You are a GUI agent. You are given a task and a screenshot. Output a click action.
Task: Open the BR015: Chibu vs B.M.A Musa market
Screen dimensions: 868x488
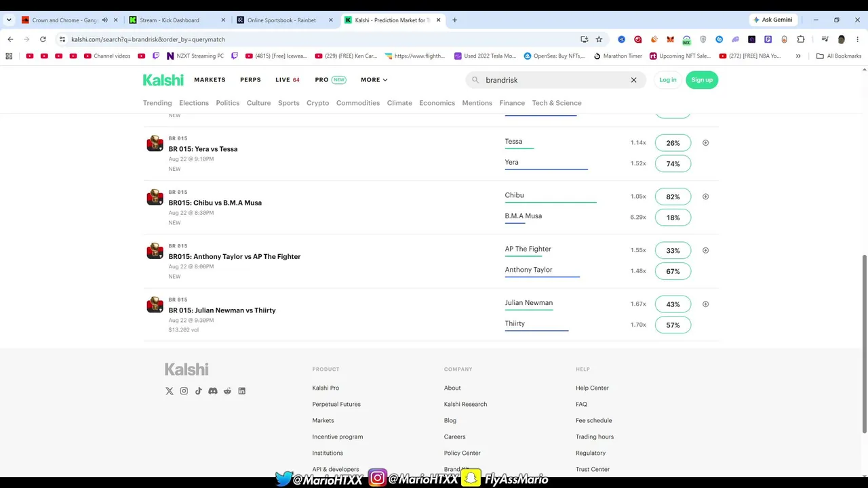[215, 203]
